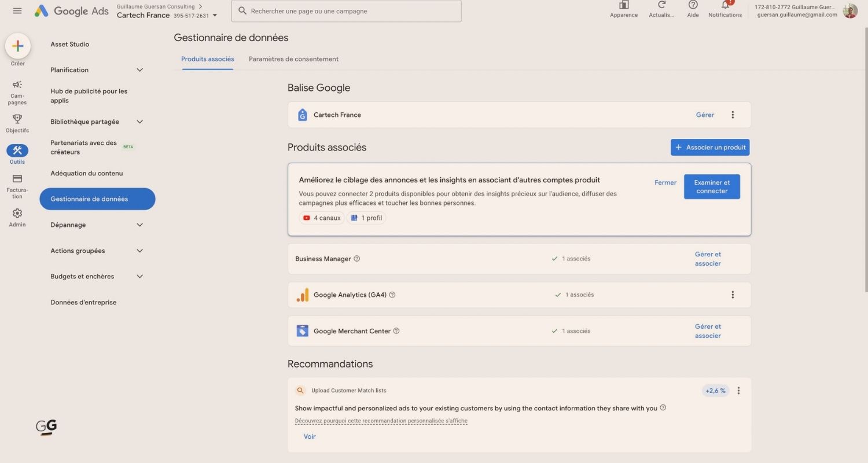
Task: Click the Aide help icon in the top bar
Action: pyautogui.click(x=692, y=5)
